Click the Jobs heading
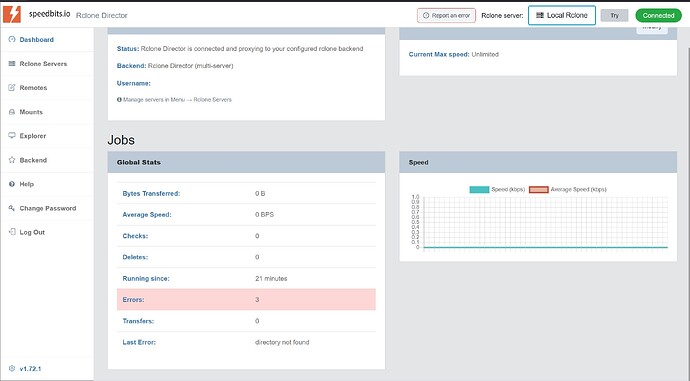 click(x=121, y=140)
